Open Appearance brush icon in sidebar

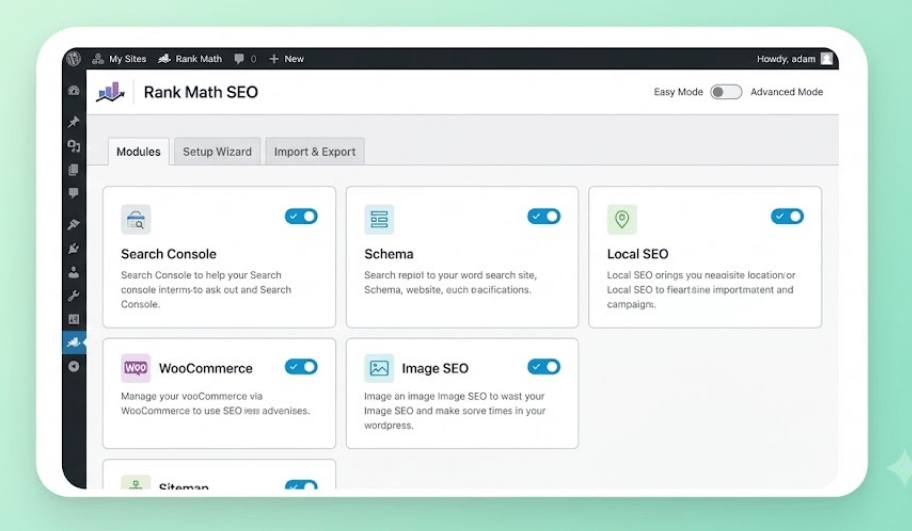74,224
